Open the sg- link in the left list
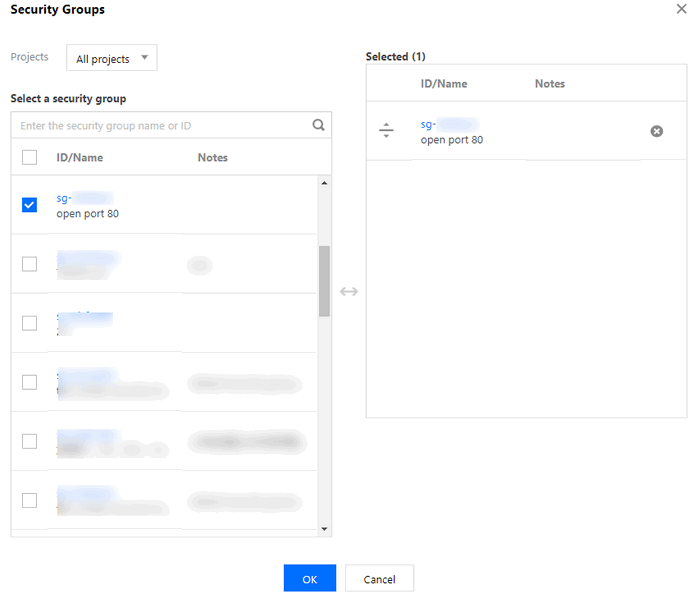 click(64, 198)
